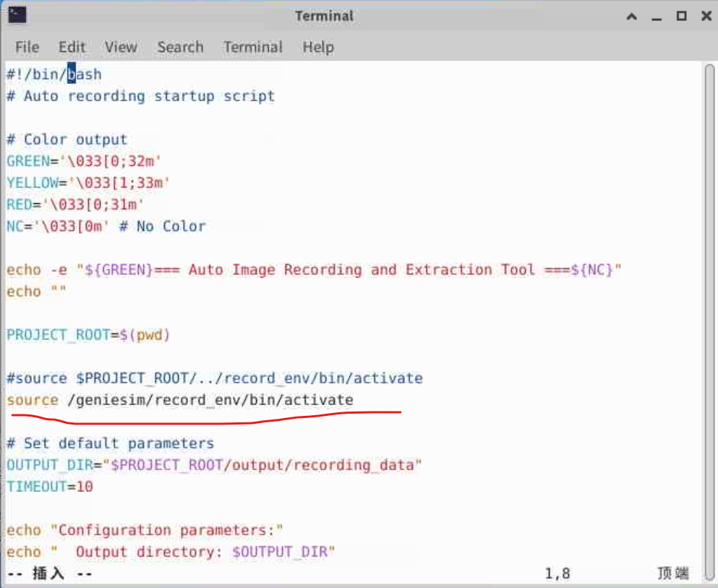The height and width of the screenshot is (588, 718).
Task: Click the '1,8' cursor position indicator
Action: click(x=557, y=574)
